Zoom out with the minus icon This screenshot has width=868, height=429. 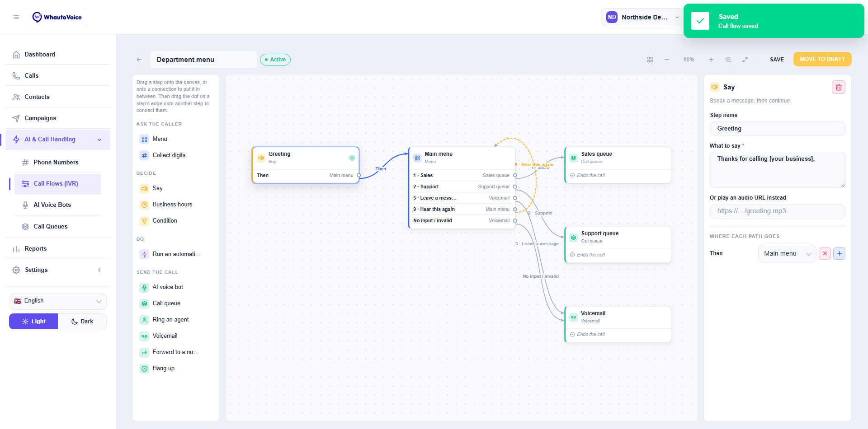(x=667, y=60)
